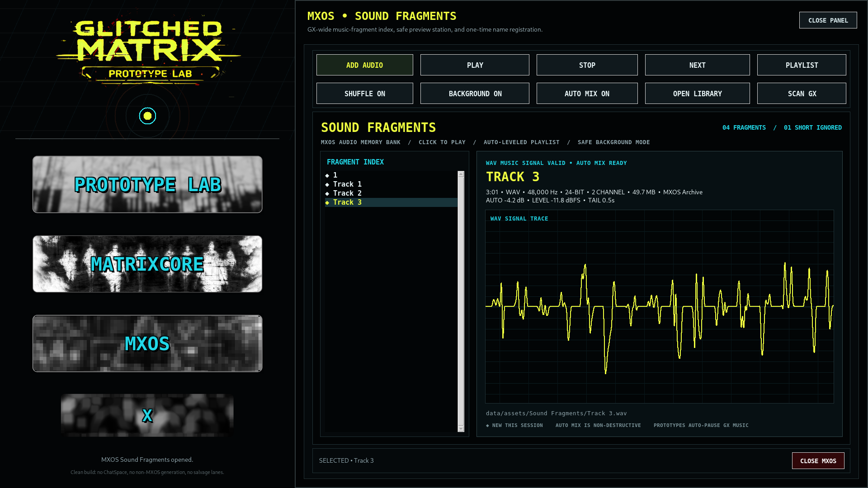Viewport: 868px width, 488px height.
Task: Click the glowing yellow orb icon
Action: tap(147, 116)
